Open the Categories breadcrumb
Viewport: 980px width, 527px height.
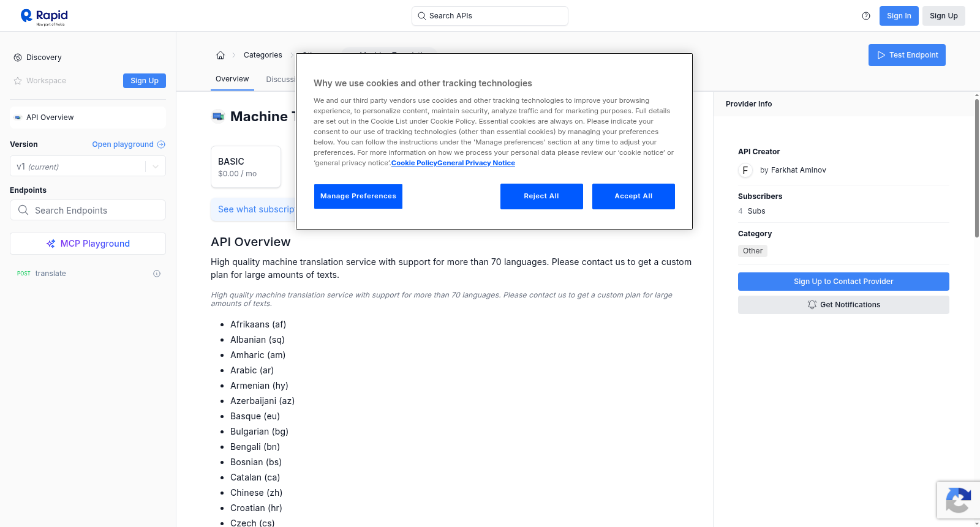point(263,55)
